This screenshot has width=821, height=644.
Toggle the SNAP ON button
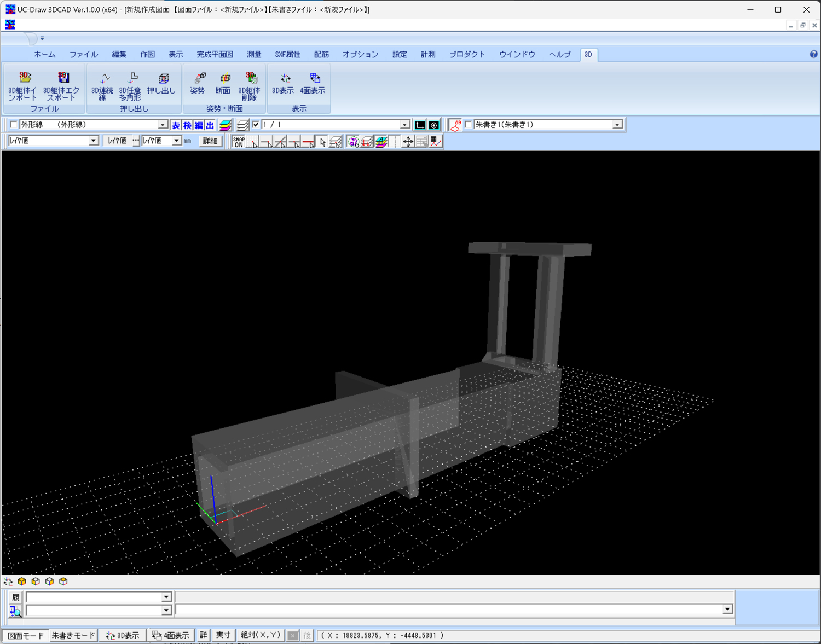coord(239,142)
